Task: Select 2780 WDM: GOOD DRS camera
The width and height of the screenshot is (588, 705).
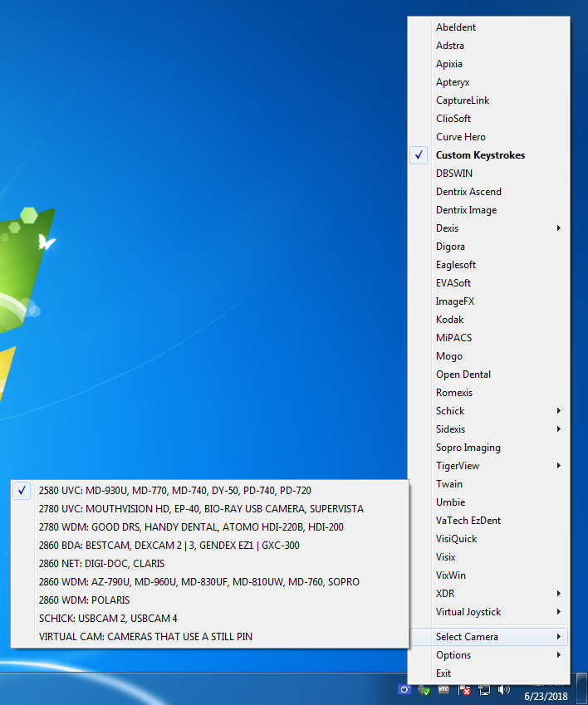Action: 209,527
